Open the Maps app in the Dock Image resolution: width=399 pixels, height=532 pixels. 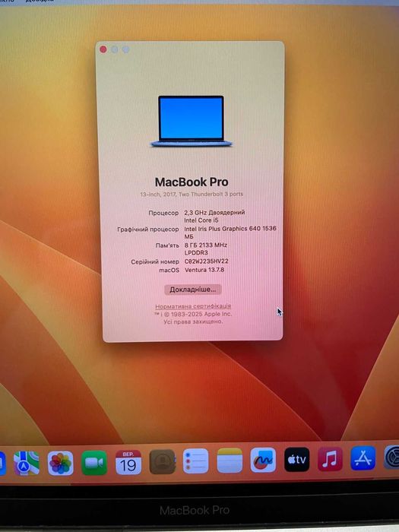click(x=27, y=463)
